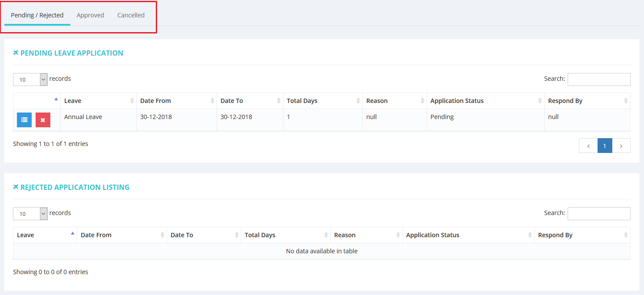Go to next page in pagination

(621, 146)
